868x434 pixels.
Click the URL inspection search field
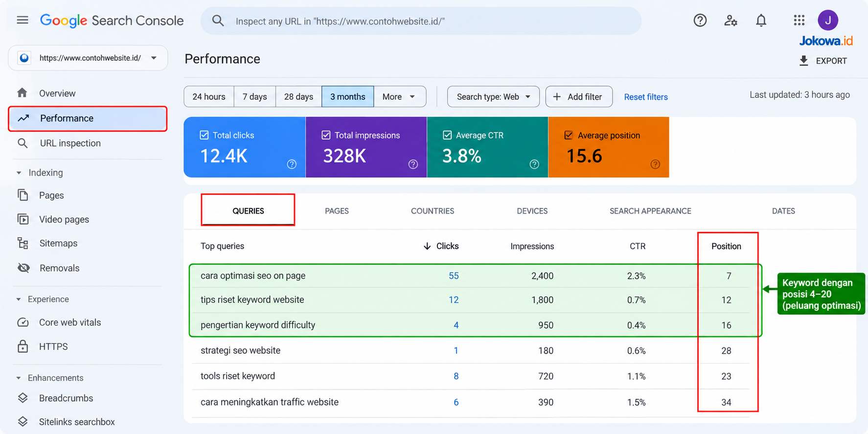(421, 21)
